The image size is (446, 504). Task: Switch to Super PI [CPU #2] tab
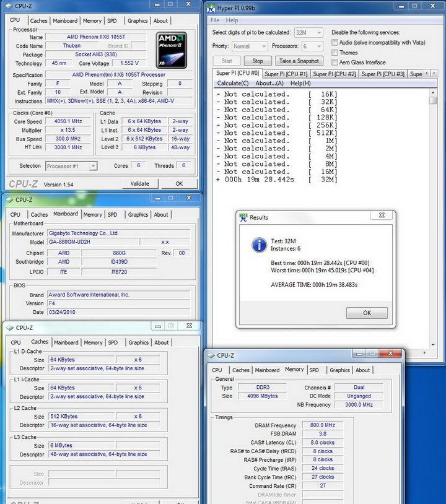[x=334, y=74]
